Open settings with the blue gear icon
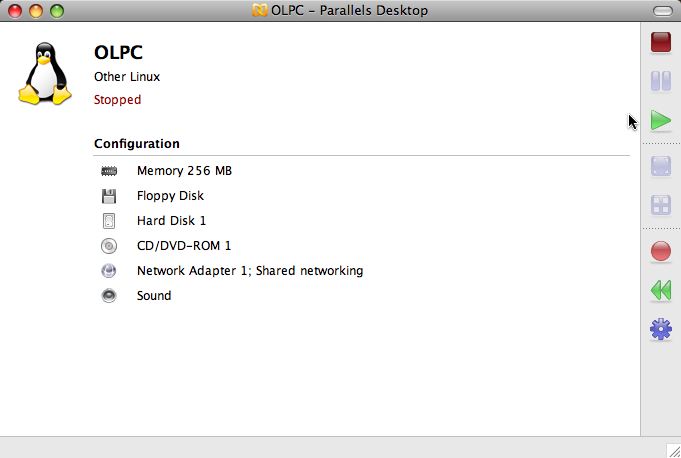This screenshot has width=681, height=458. tap(660, 329)
